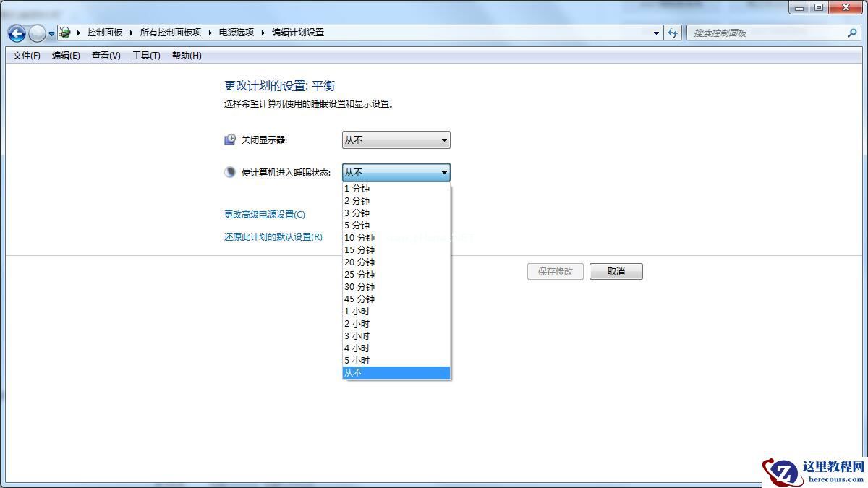
Task: Click 还原此计划的默认设置(R)
Action: 271,236
